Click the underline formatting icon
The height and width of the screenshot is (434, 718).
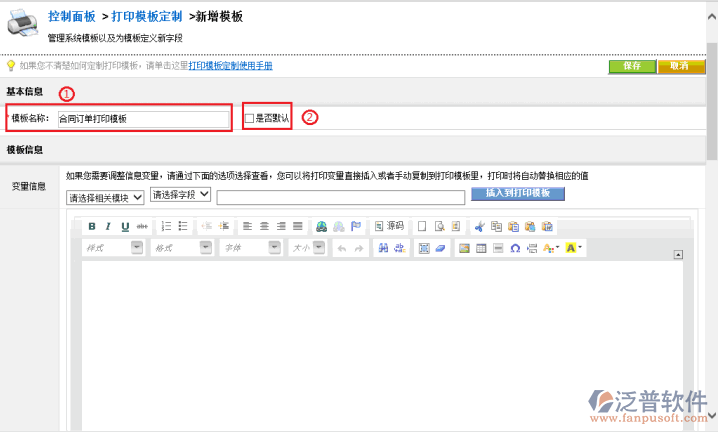125,227
